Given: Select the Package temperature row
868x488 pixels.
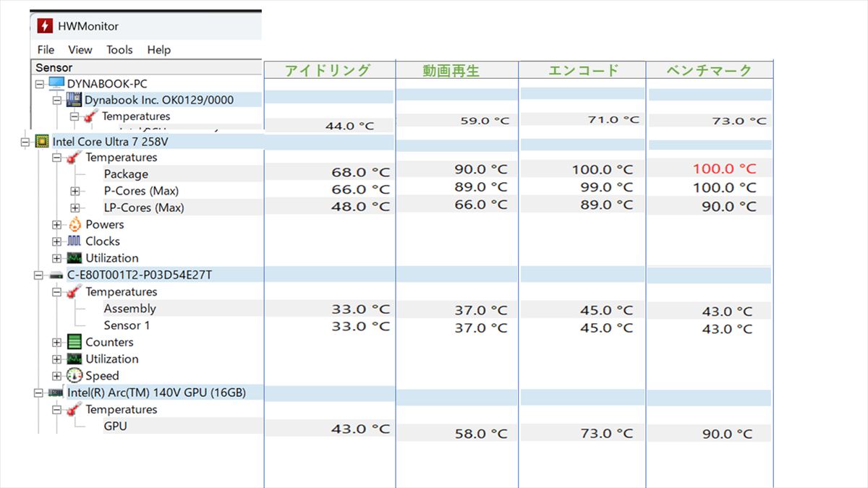Looking at the screenshot, I should (x=126, y=174).
